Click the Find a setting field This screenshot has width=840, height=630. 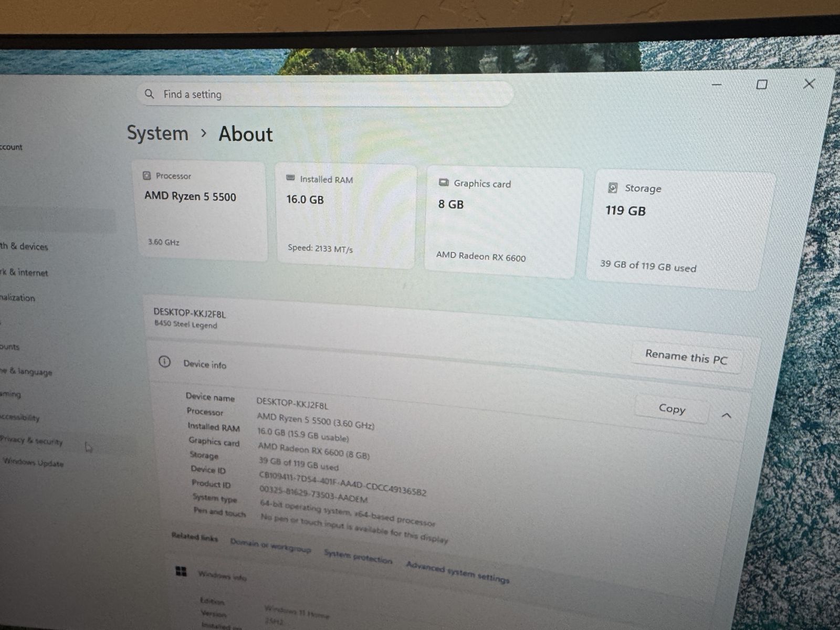pyautogui.click(x=325, y=94)
